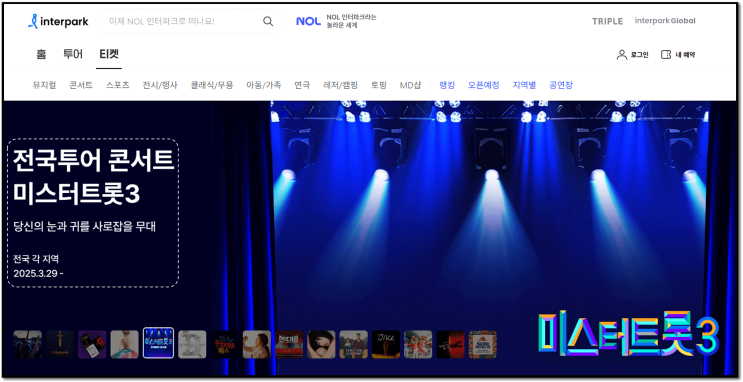This screenshot has width=743, height=382.
Task: Click the 전국투어 콘서트 미스터트롯3 headline
Action: tap(93, 177)
